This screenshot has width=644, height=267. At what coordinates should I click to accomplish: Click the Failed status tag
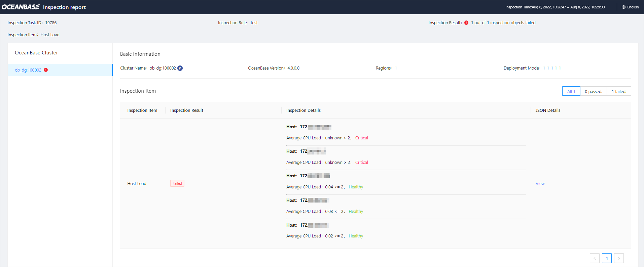(177, 184)
